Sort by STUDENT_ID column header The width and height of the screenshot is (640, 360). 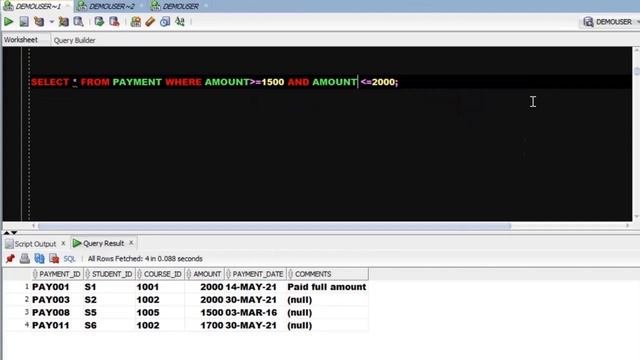109,274
